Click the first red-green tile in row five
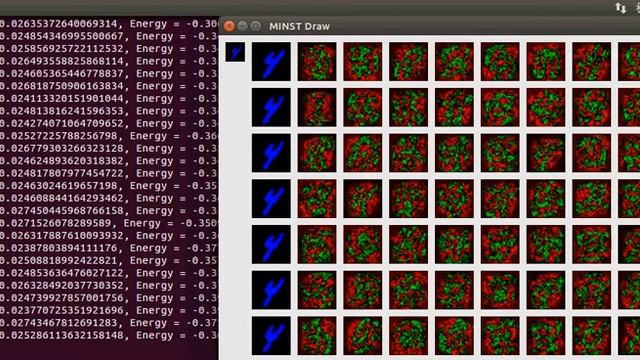 tap(317, 244)
